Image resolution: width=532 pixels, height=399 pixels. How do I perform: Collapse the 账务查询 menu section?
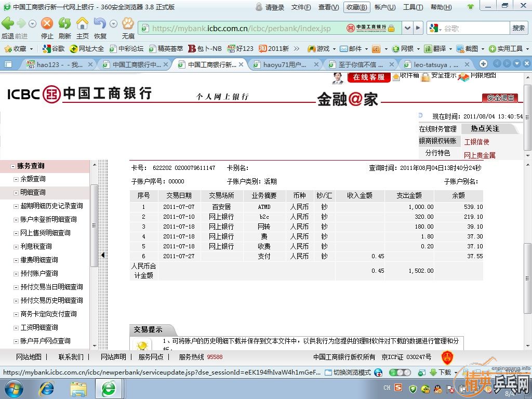pyautogui.click(x=13, y=166)
